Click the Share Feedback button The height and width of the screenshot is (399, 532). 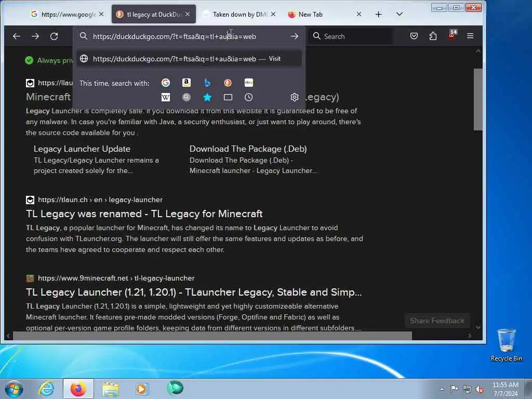coord(437,321)
